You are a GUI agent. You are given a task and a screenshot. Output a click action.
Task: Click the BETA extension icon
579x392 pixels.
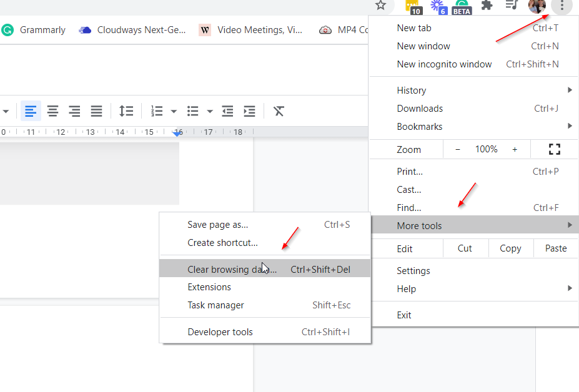(462, 7)
